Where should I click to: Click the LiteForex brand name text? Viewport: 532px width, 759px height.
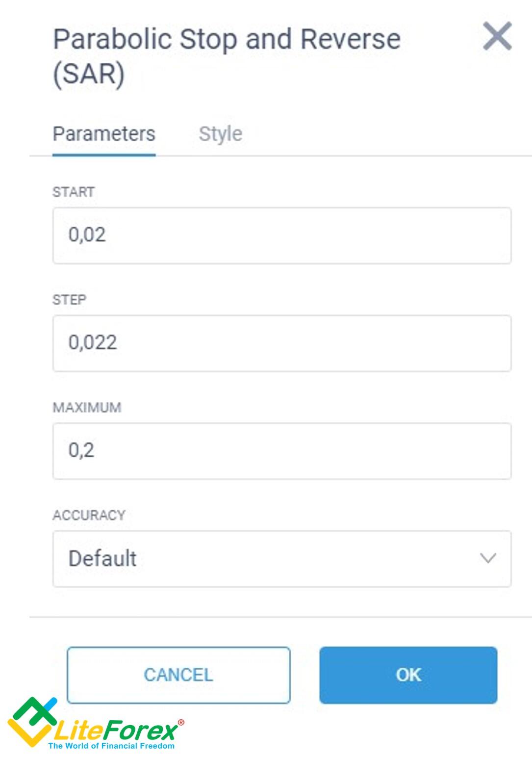point(115,731)
